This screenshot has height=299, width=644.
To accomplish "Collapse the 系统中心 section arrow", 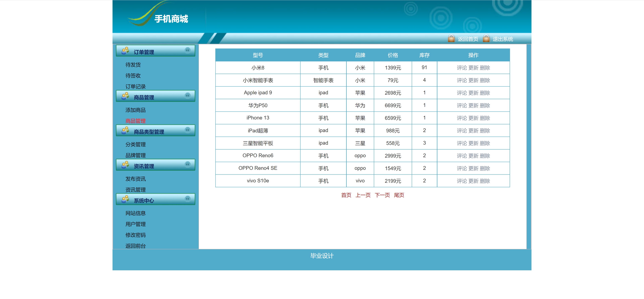I will coord(187,199).
